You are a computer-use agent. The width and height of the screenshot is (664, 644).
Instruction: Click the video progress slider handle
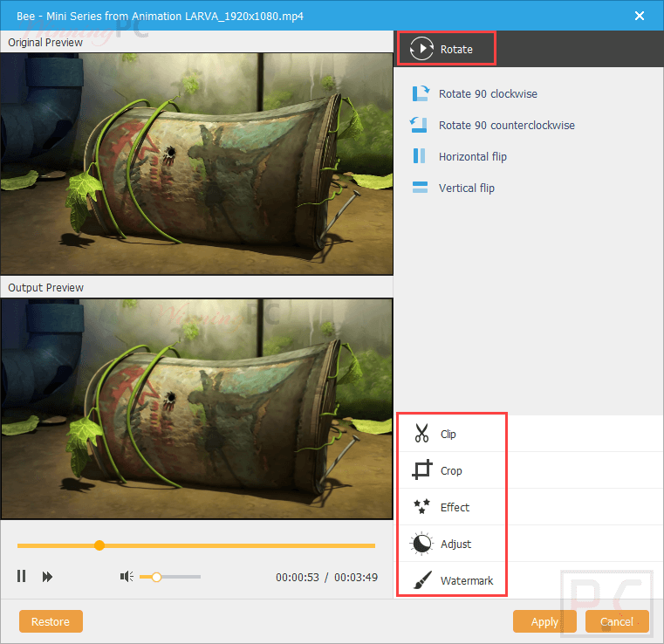(99, 545)
